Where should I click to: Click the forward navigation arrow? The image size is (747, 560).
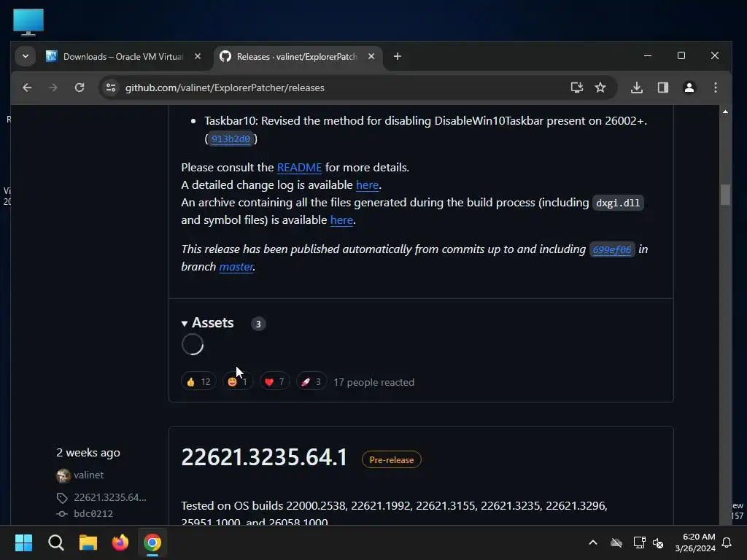pos(53,87)
